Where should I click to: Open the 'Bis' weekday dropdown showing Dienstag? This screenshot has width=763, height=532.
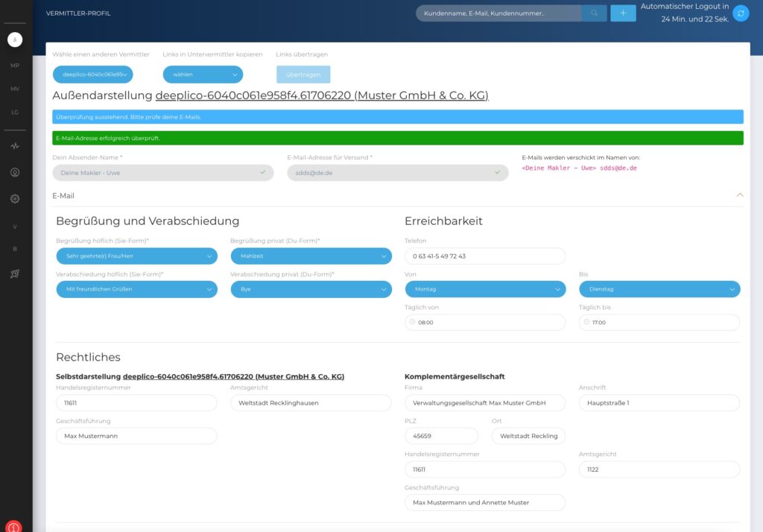(659, 289)
